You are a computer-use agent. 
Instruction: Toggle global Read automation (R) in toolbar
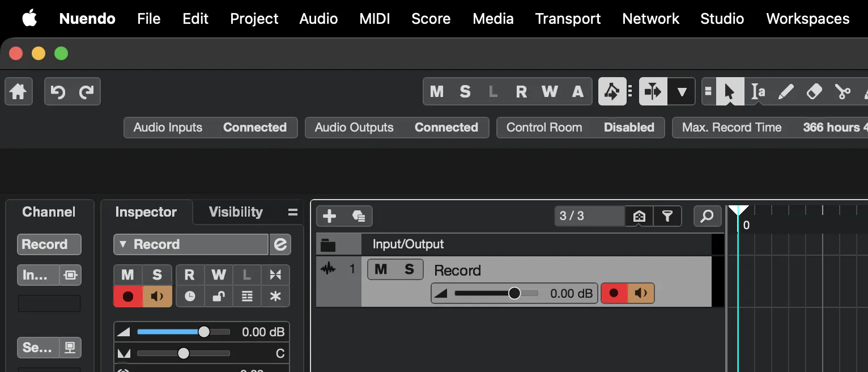[521, 91]
